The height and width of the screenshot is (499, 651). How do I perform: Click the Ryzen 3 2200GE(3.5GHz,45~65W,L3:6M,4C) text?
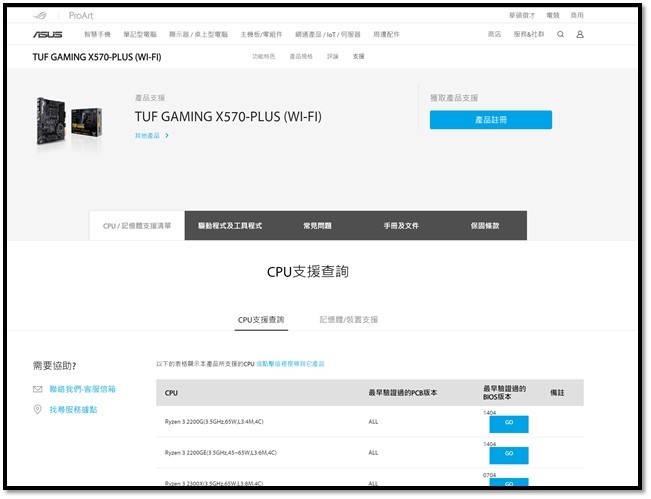coord(220,453)
